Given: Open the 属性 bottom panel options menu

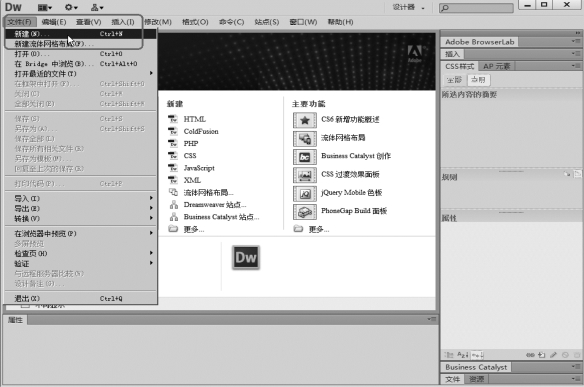Looking at the screenshot, I should tap(431, 319).
